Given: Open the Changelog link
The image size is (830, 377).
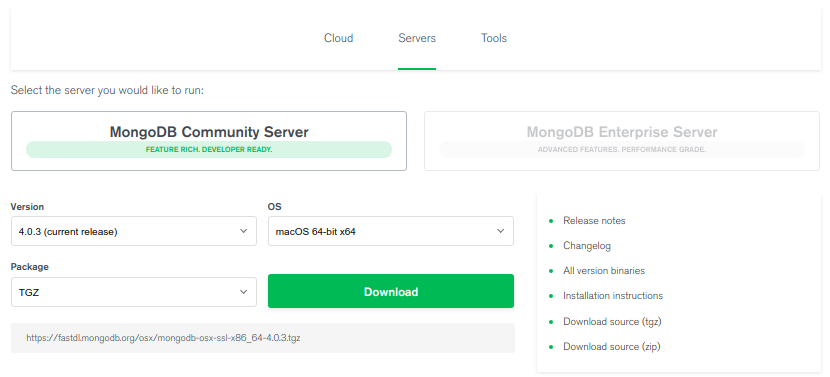Looking at the screenshot, I should (x=587, y=246).
